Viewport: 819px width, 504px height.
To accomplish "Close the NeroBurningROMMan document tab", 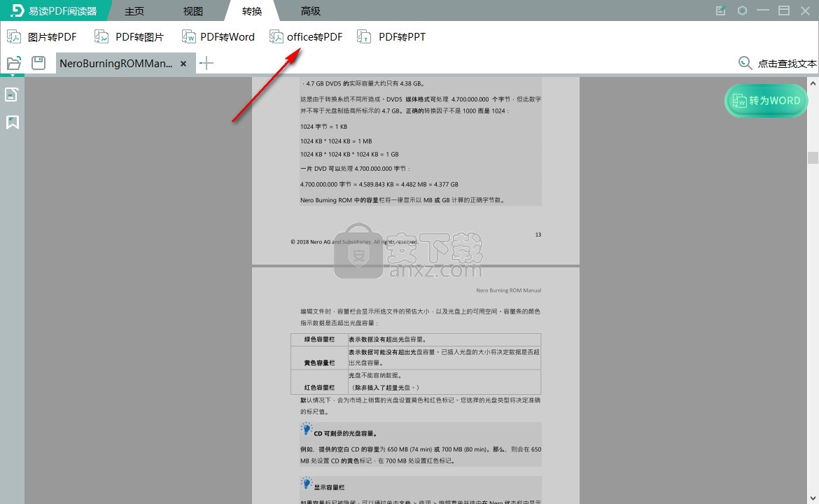I will [183, 64].
